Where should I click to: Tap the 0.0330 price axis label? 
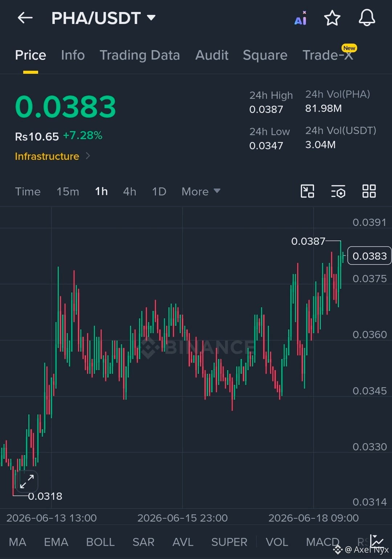pyautogui.click(x=369, y=447)
